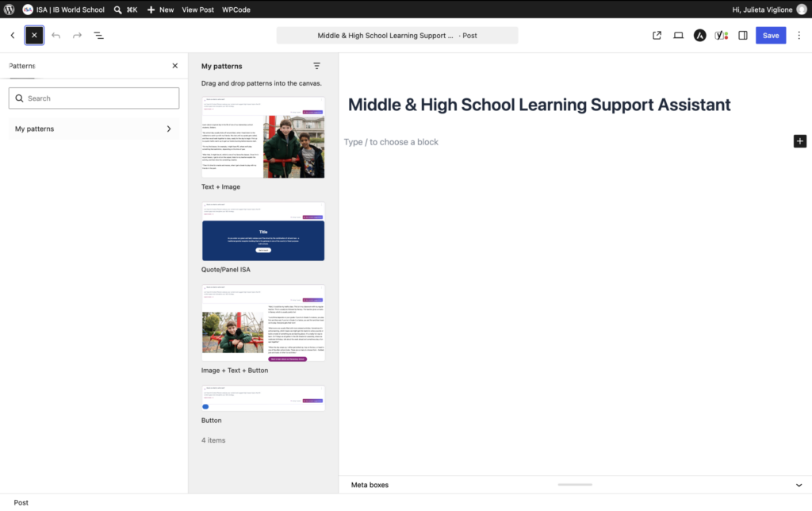The width and height of the screenshot is (812, 511).
Task: Select the Patterns tab
Action: coord(21,66)
